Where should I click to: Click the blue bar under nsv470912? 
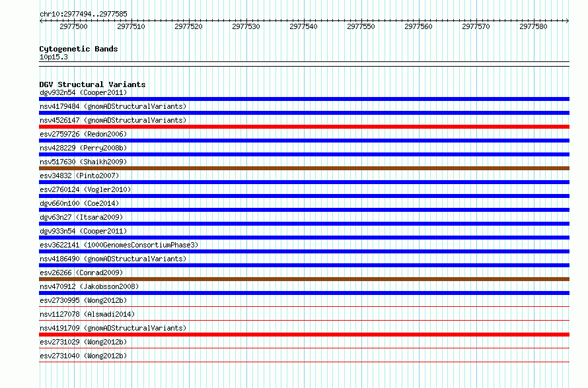point(304,293)
